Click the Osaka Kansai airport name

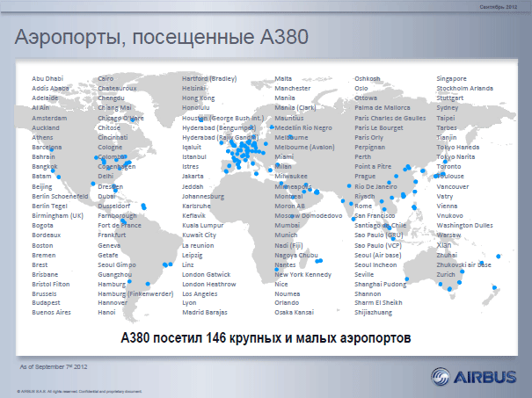point(295,311)
